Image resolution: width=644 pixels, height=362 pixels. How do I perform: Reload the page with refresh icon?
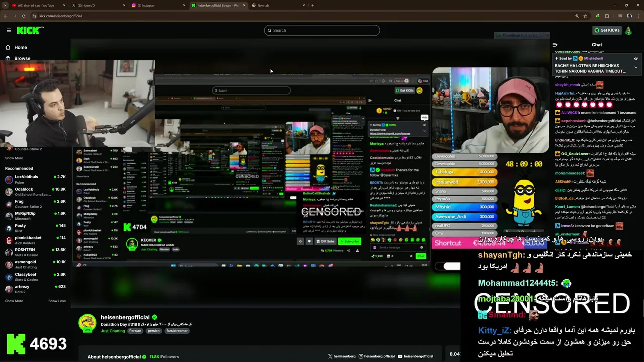[23, 16]
